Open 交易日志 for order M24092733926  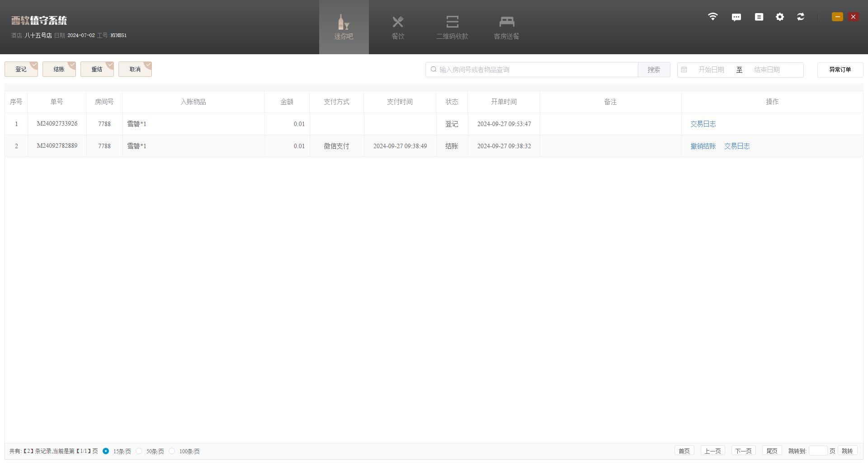[703, 124]
